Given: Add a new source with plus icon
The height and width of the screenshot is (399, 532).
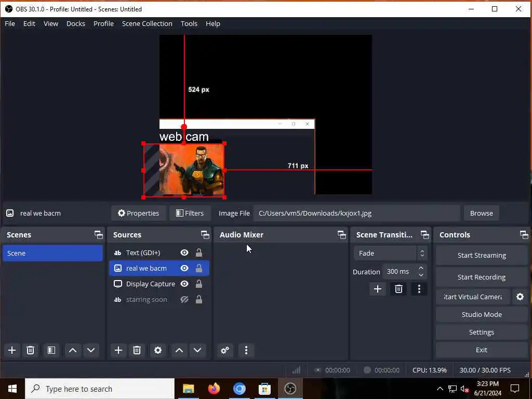Looking at the screenshot, I should pyautogui.click(x=118, y=350).
